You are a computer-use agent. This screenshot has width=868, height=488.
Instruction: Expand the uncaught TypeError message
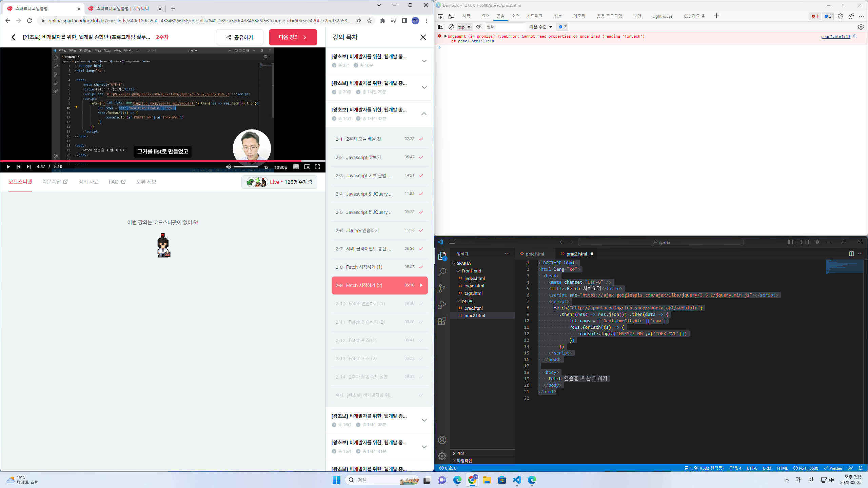point(446,36)
